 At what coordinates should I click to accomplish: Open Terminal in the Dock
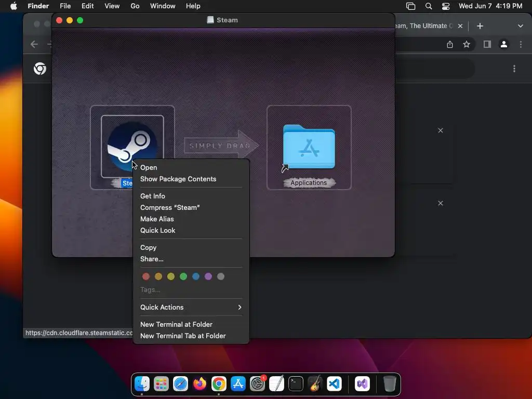296,384
